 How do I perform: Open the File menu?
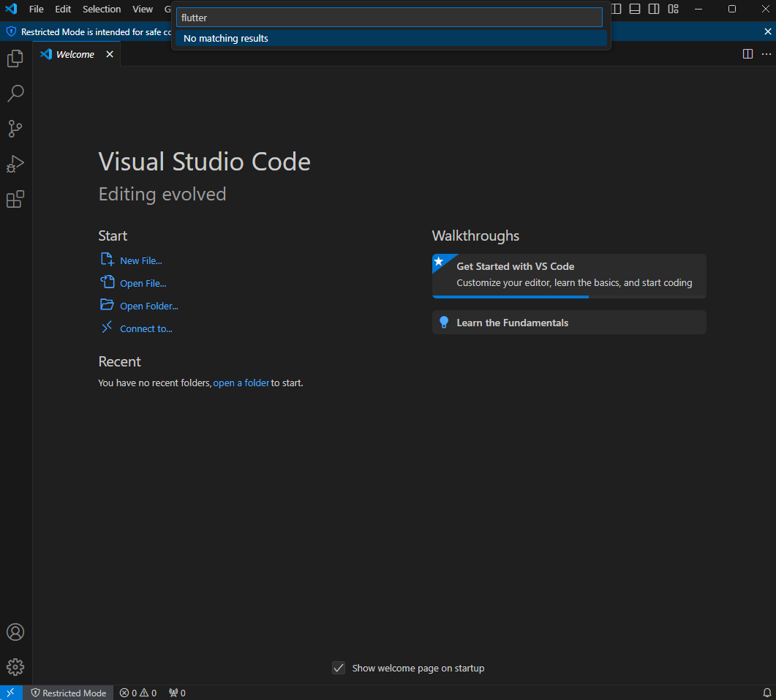(36, 9)
